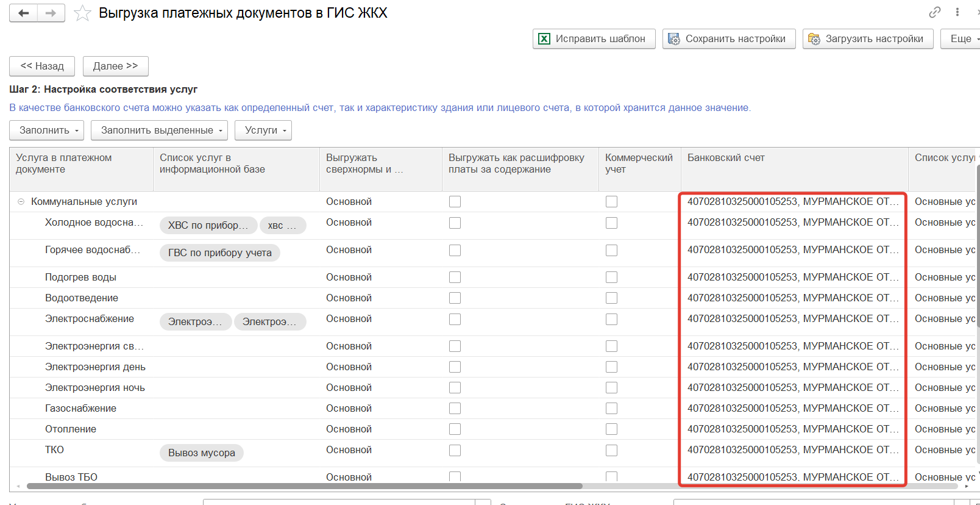Open the Услуги dropdown menu
The width and height of the screenshot is (980, 505).
tap(263, 130)
